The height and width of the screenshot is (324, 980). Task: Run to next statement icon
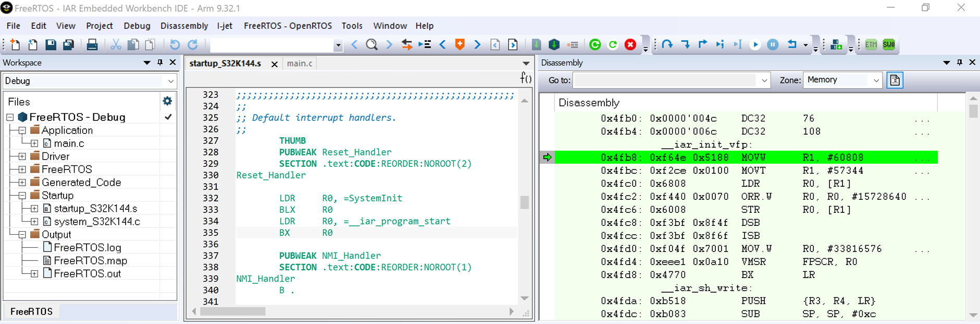click(720, 45)
